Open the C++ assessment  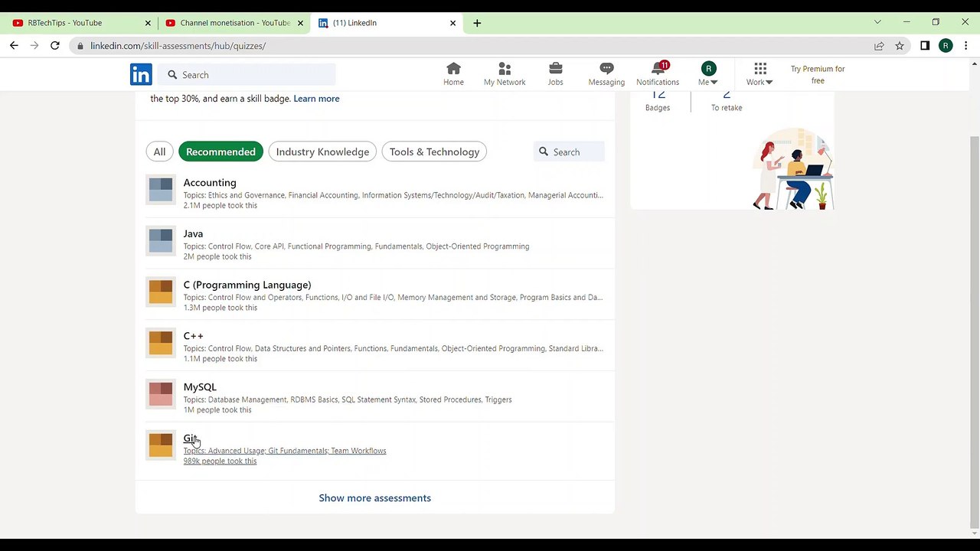[193, 335]
